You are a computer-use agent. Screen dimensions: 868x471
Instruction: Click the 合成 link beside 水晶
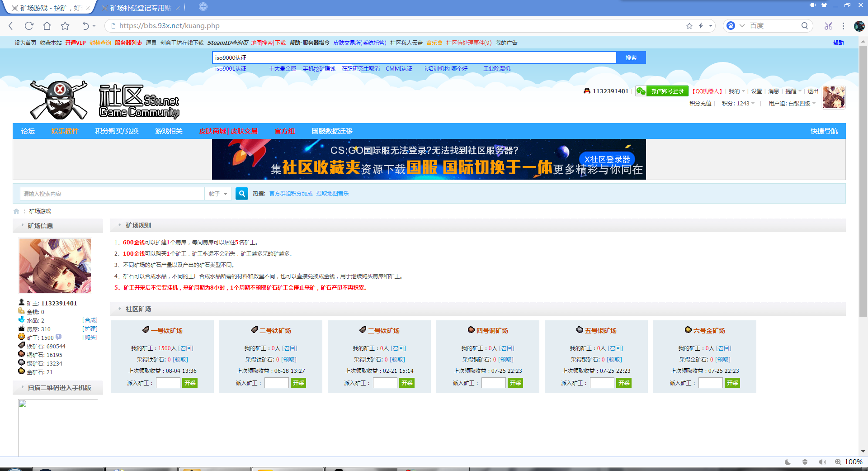[90, 320]
